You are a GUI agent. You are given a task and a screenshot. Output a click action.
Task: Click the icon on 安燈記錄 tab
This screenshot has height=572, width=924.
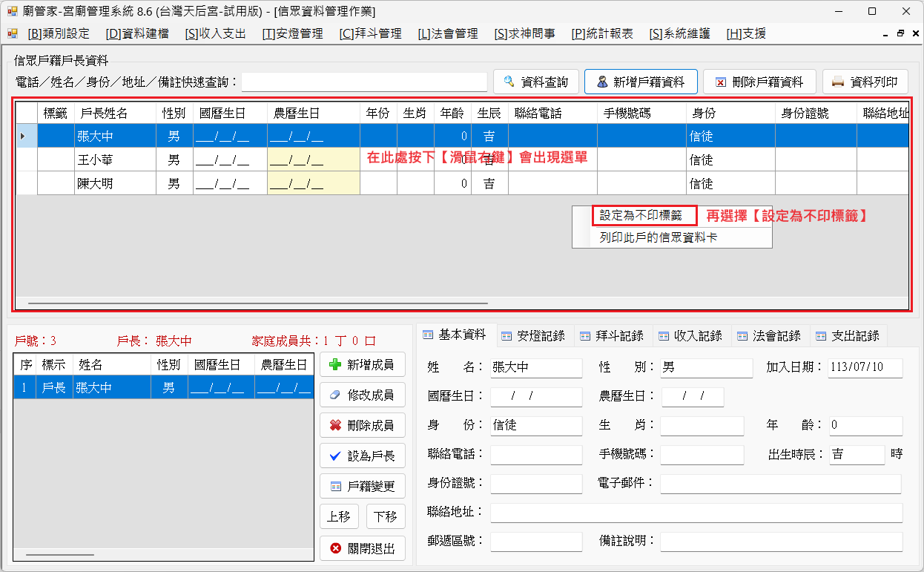click(x=506, y=336)
